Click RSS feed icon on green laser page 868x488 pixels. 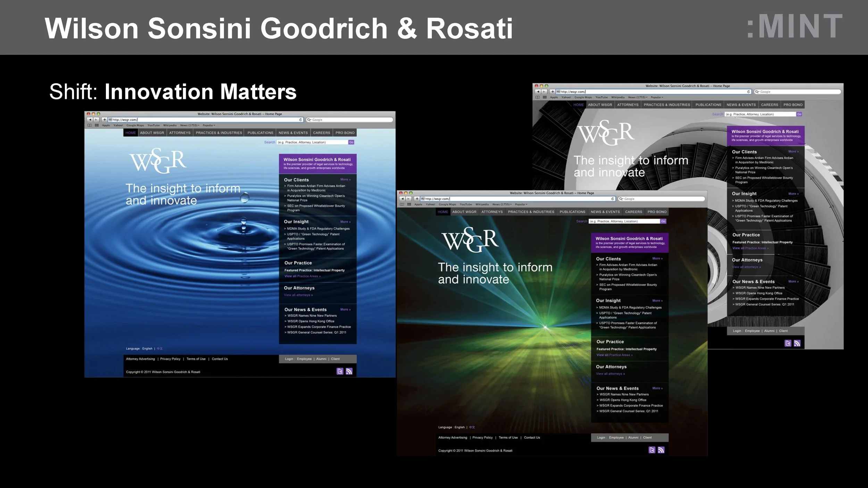pyautogui.click(x=661, y=450)
